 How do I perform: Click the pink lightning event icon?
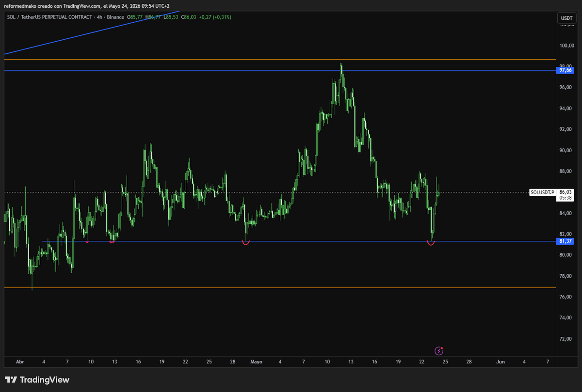439,350
